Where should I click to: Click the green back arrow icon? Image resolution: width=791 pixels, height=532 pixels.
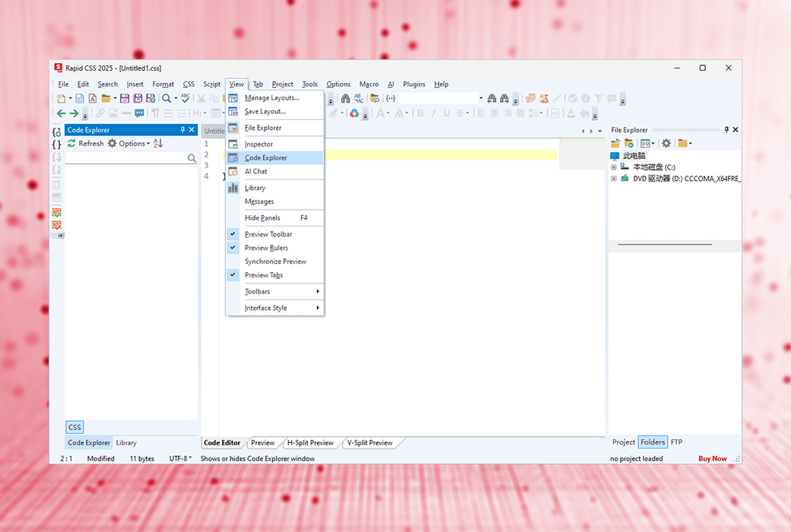click(61, 113)
